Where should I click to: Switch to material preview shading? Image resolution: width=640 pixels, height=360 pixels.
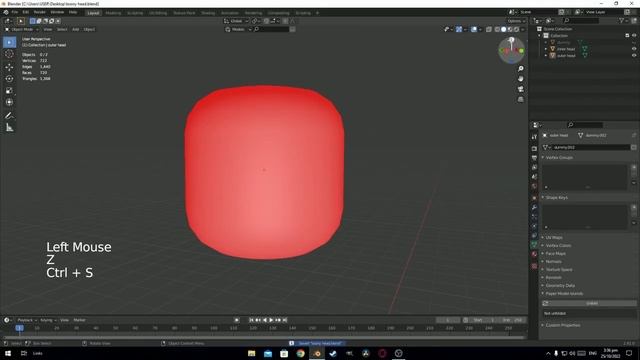(x=510, y=29)
